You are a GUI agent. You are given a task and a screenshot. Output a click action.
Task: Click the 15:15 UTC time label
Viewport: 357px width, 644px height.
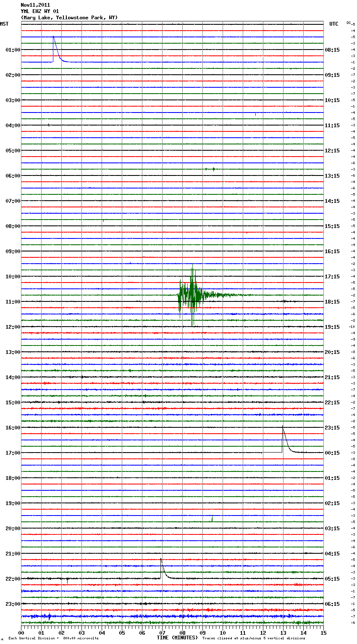tap(332, 226)
